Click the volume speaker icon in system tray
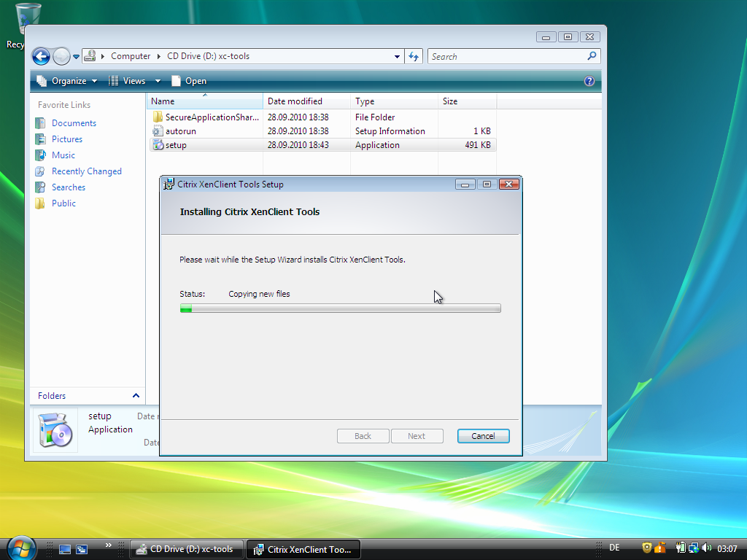The height and width of the screenshot is (560, 747). tap(706, 548)
